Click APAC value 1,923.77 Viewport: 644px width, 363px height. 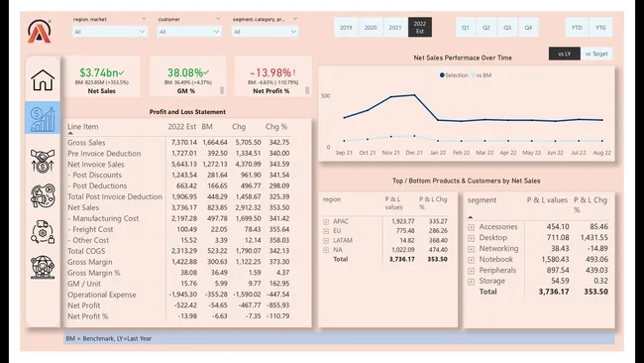click(x=403, y=221)
